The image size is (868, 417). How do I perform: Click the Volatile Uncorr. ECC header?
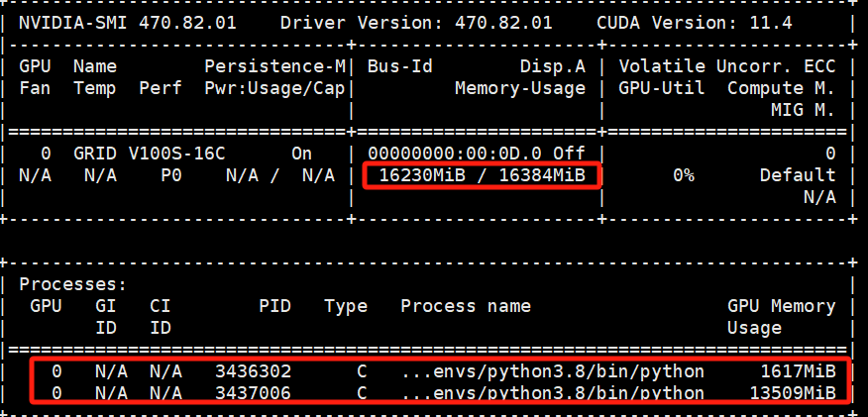coord(726,66)
